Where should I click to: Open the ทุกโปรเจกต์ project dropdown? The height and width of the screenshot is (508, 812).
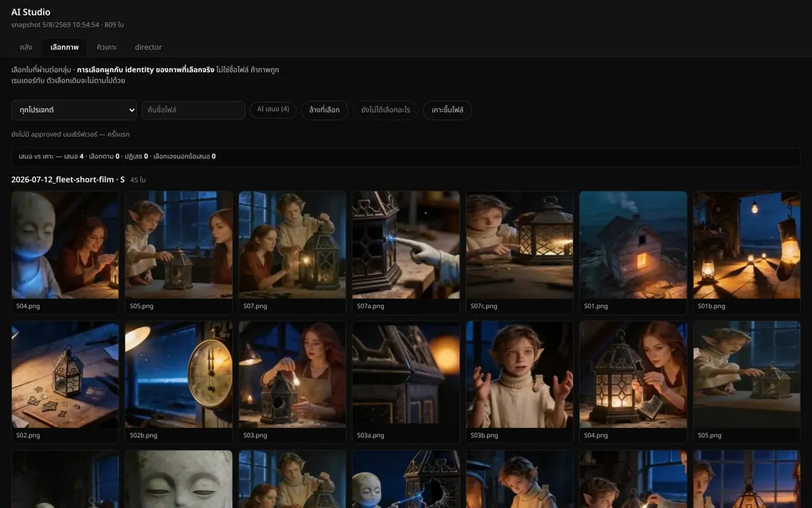point(74,110)
